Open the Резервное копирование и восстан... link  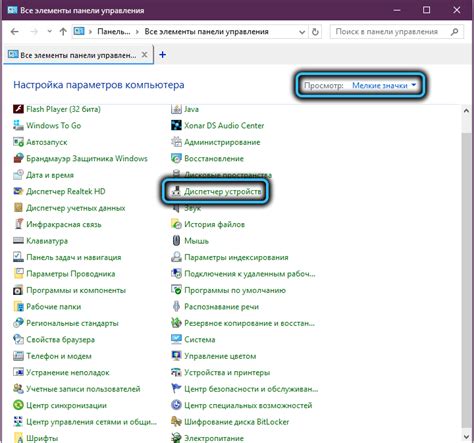pos(250,323)
